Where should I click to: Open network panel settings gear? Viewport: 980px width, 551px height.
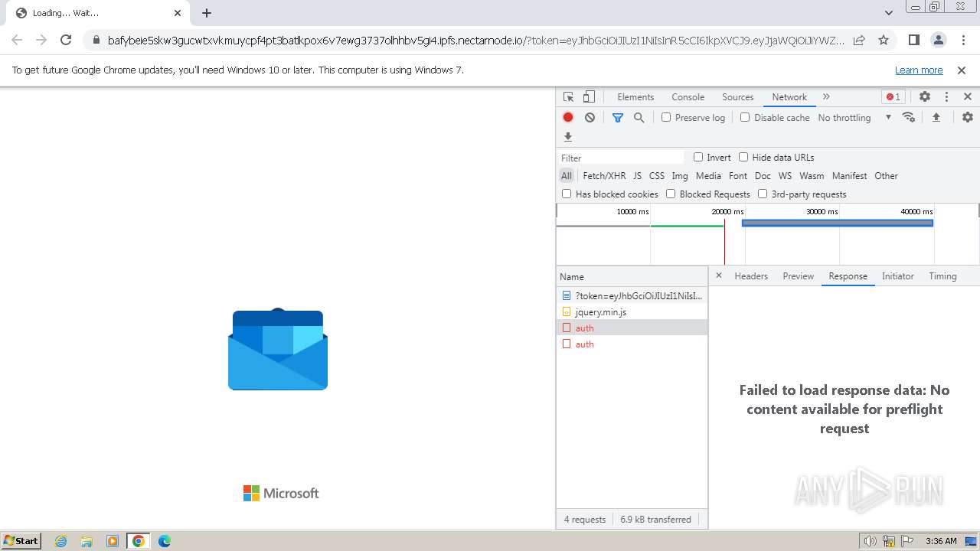[968, 117]
